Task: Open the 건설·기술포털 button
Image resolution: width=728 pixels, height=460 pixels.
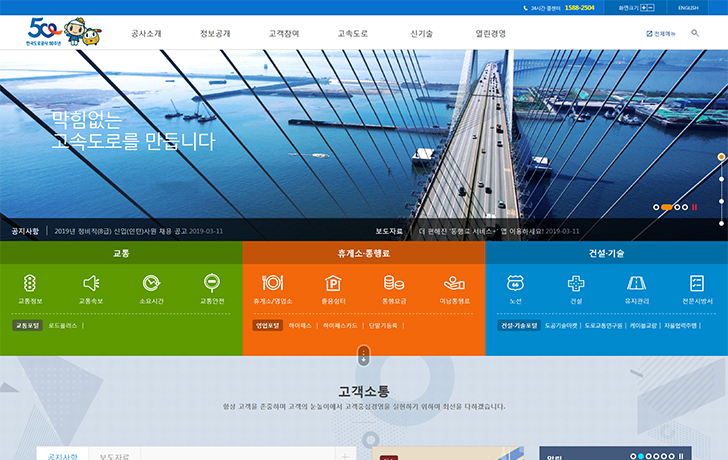Action: (519, 325)
